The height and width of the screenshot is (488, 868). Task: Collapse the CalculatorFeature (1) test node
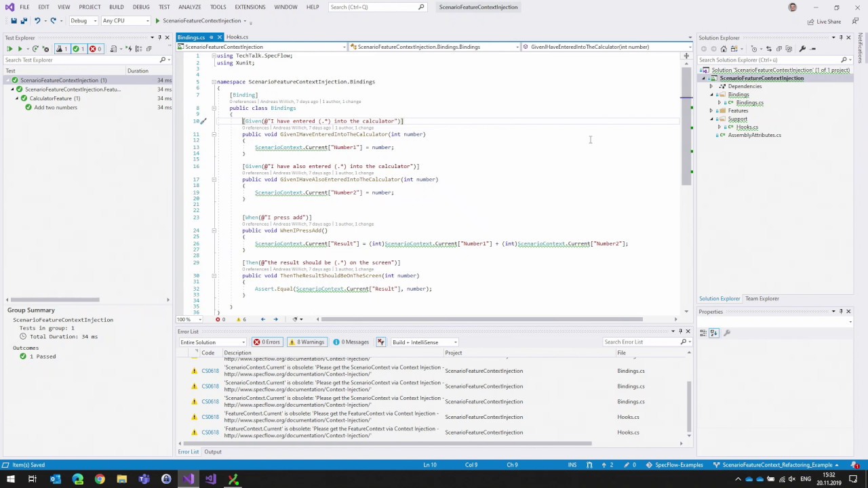[16, 98]
